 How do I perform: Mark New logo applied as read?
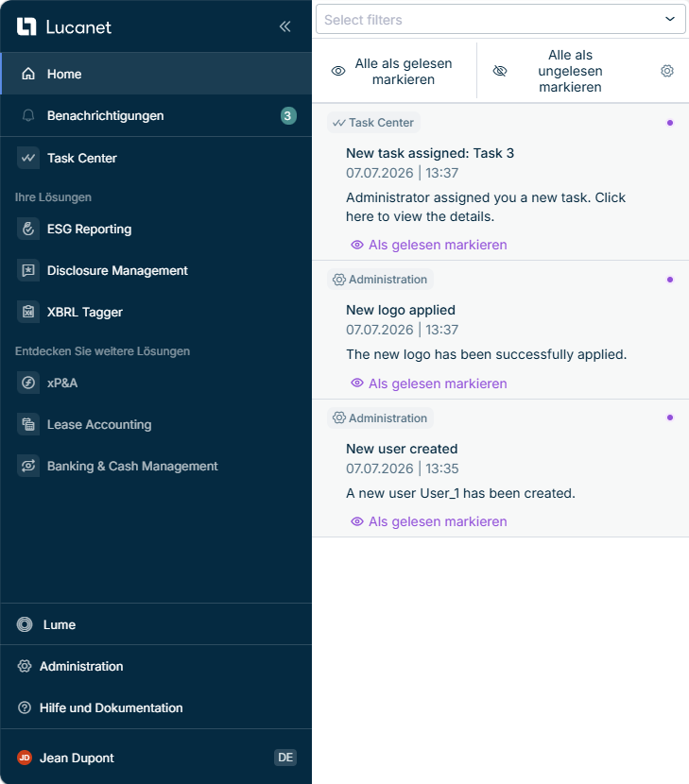[x=429, y=383]
